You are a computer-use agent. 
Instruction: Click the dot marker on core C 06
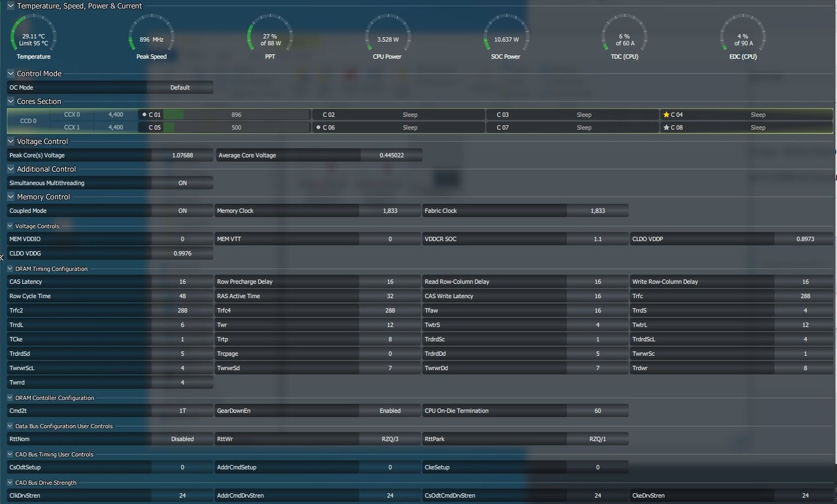click(x=318, y=127)
